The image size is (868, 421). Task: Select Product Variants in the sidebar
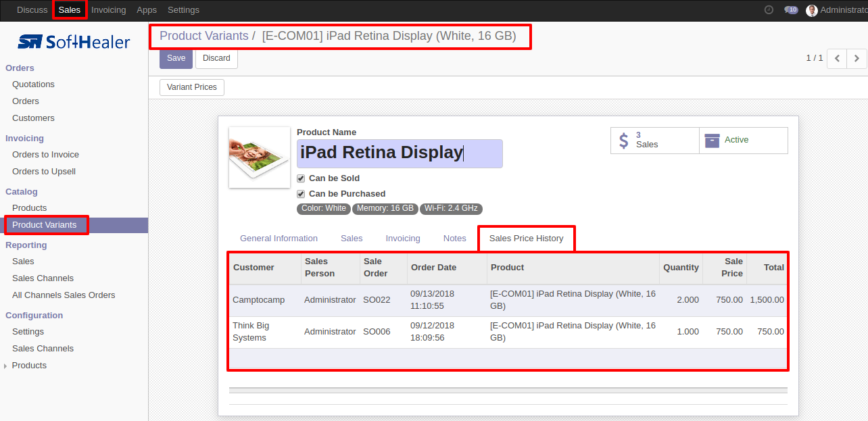click(45, 225)
